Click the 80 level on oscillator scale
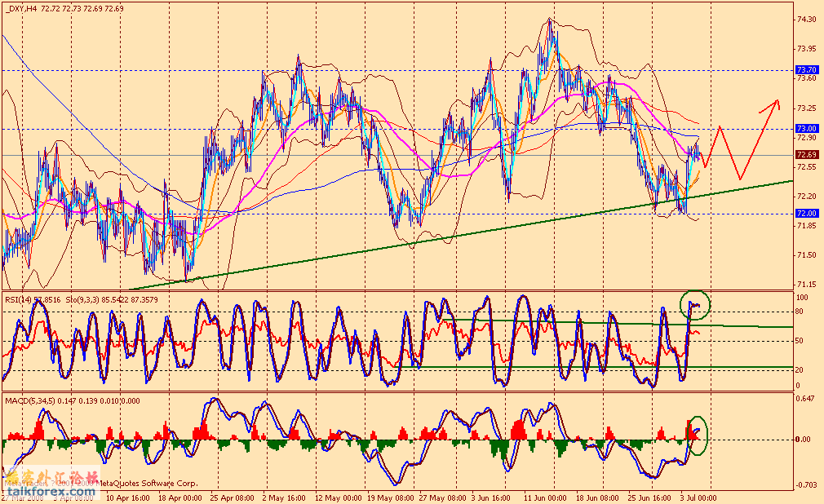 [x=800, y=312]
